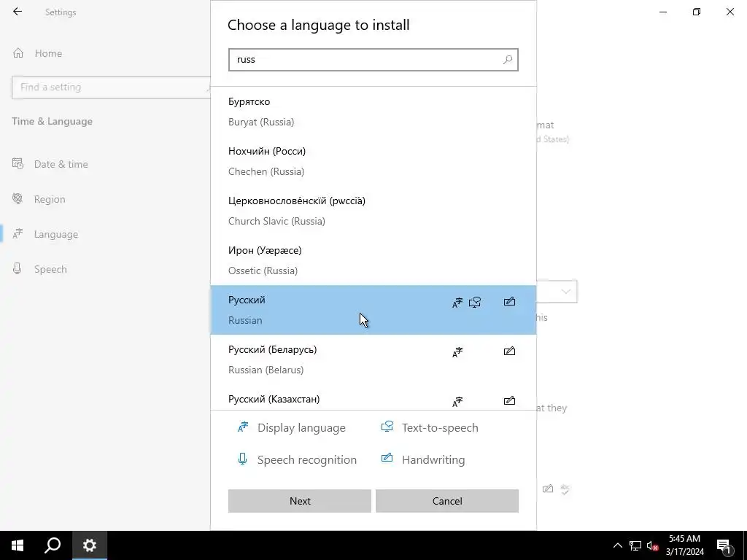Select Buryat (Russia) language

tap(373, 112)
